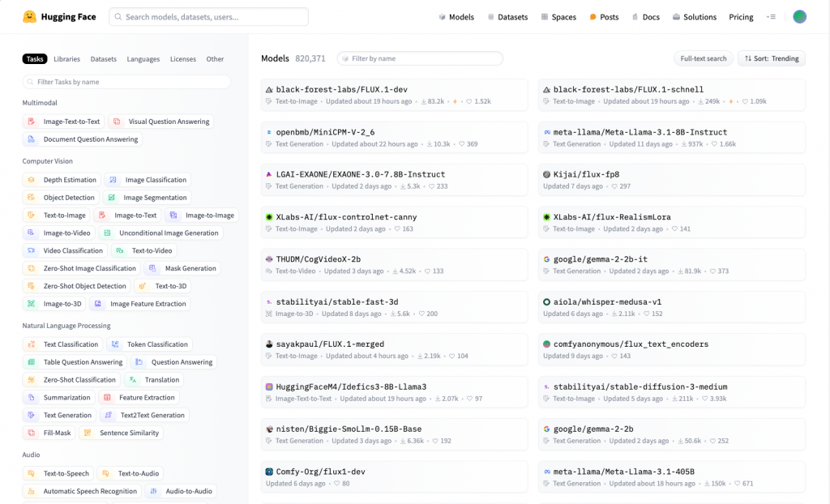The image size is (830, 504).
Task: Select the Tasks filter tab
Action: tap(35, 59)
